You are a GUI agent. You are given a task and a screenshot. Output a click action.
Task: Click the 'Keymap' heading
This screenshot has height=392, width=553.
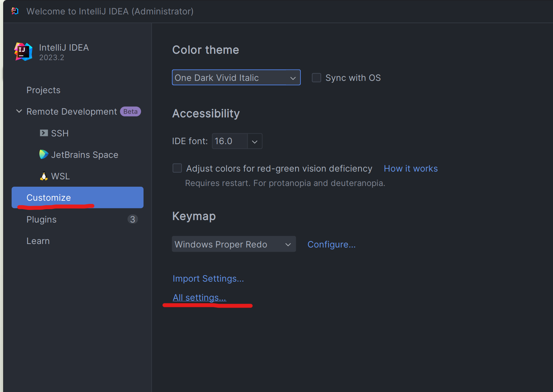coord(194,216)
